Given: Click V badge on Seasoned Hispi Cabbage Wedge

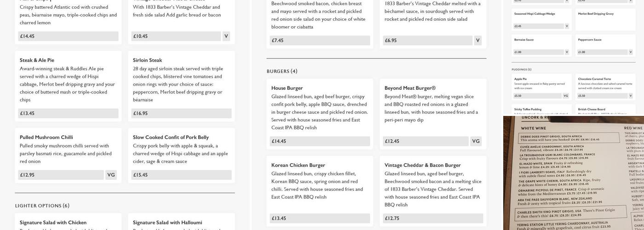Looking at the screenshot, I should 567,26.
